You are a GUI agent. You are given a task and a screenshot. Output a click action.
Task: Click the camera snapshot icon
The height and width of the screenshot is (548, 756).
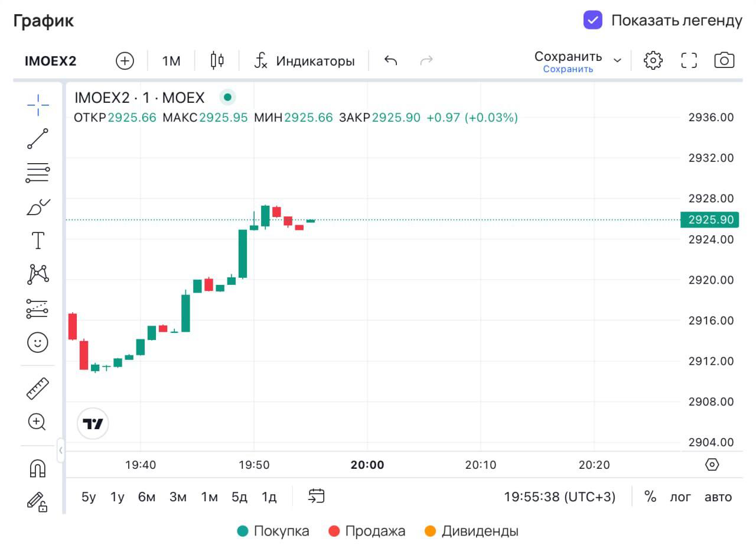point(724,60)
